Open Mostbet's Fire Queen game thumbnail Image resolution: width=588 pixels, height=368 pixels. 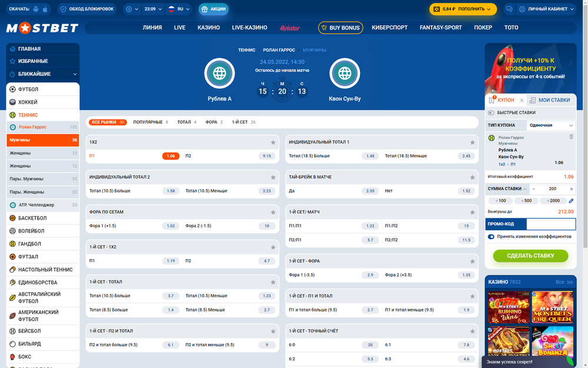552,307
